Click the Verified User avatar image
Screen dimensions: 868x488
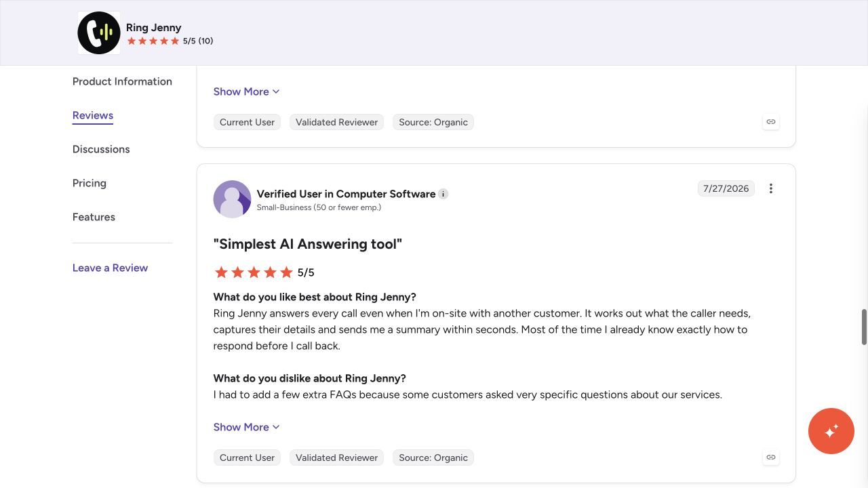232,199
